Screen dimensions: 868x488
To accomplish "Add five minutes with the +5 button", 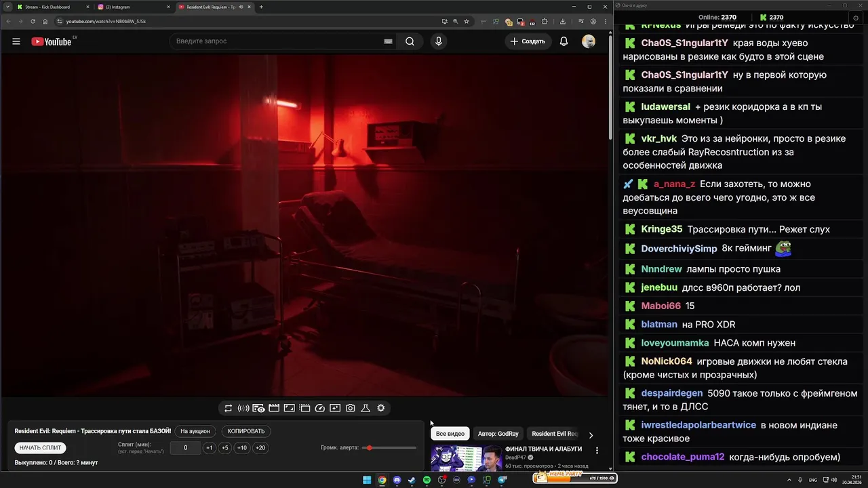I will [x=225, y=448].
